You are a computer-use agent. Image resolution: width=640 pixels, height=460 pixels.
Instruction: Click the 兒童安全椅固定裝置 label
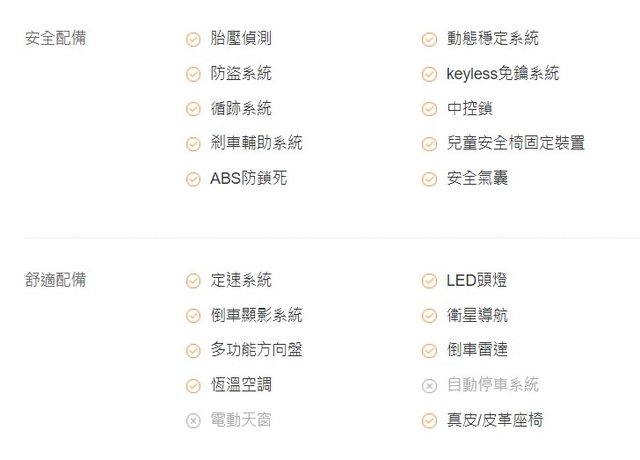click(515, 143)
